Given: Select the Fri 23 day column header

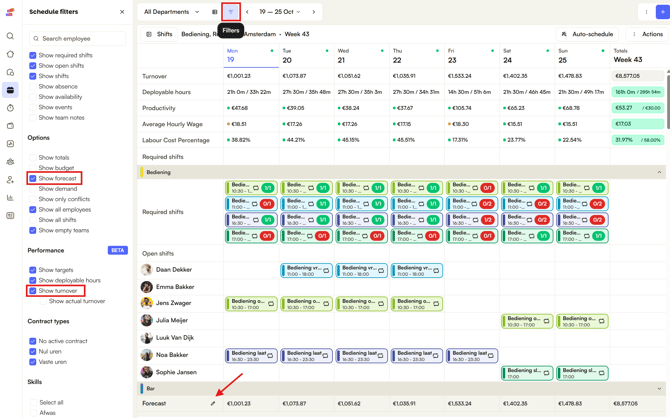Looking at the screenshot, I should (x=472, y=56).
